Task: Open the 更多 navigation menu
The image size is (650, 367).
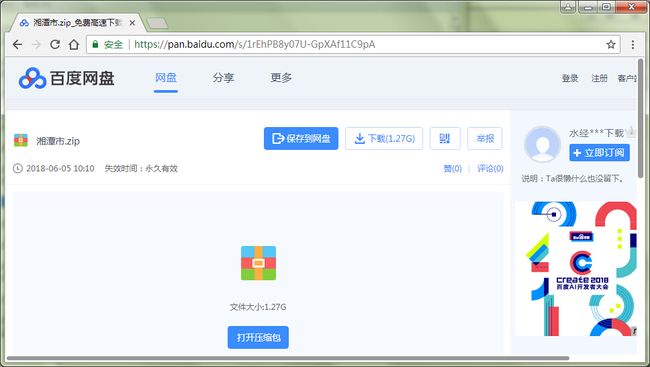Action: [281, 78]
